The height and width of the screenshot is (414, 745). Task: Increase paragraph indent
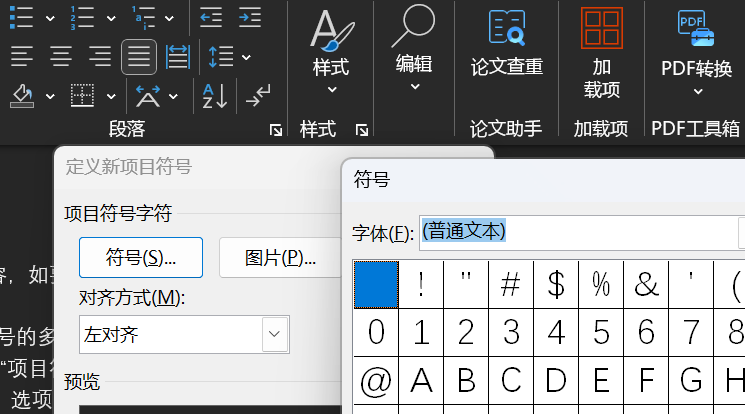point(250,18)
